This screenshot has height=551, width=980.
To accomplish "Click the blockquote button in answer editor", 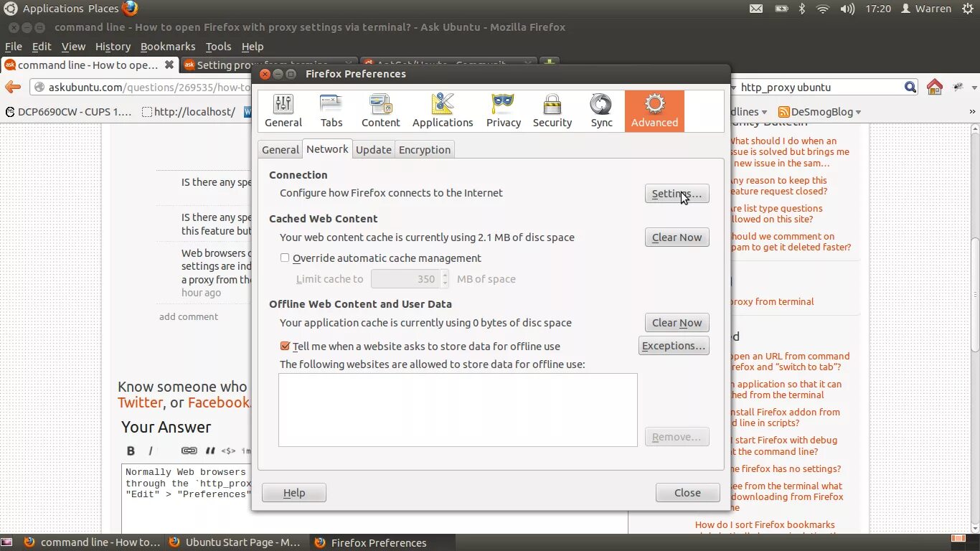I will (x=210, y=451).
